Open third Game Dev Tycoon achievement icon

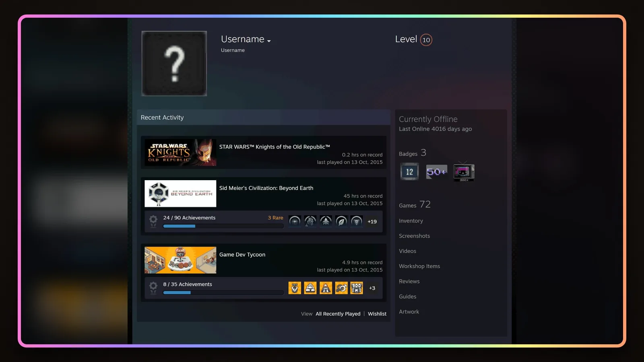click(326, 288)
